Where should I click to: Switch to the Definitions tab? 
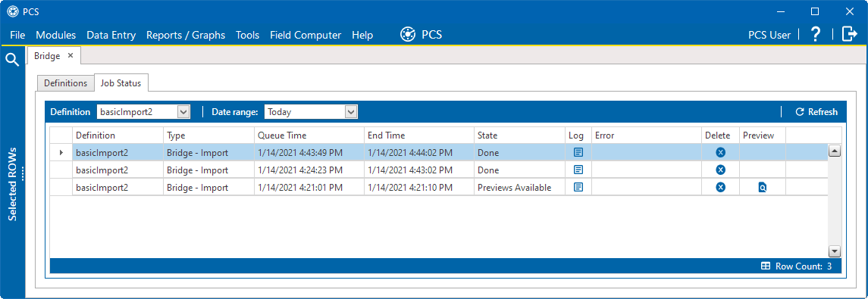tap(65, 83)
